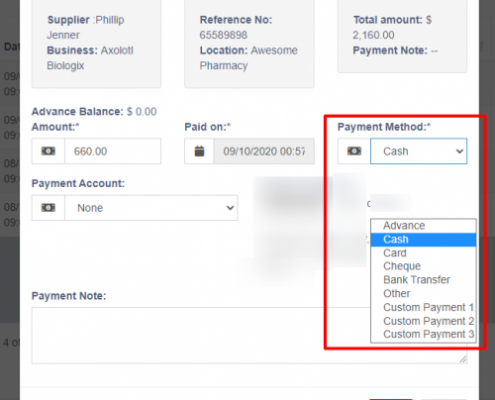The height and width of the screenshot is (400, 495).
Task: Click the resize grip of Payment Note textarea
Action: [463, 359]
